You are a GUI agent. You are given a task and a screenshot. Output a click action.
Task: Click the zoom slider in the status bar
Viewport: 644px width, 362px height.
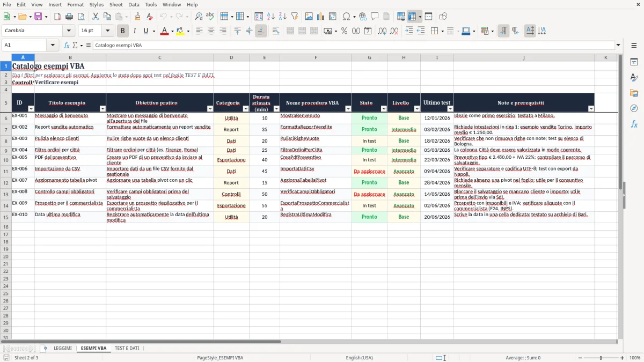(601, 358)
